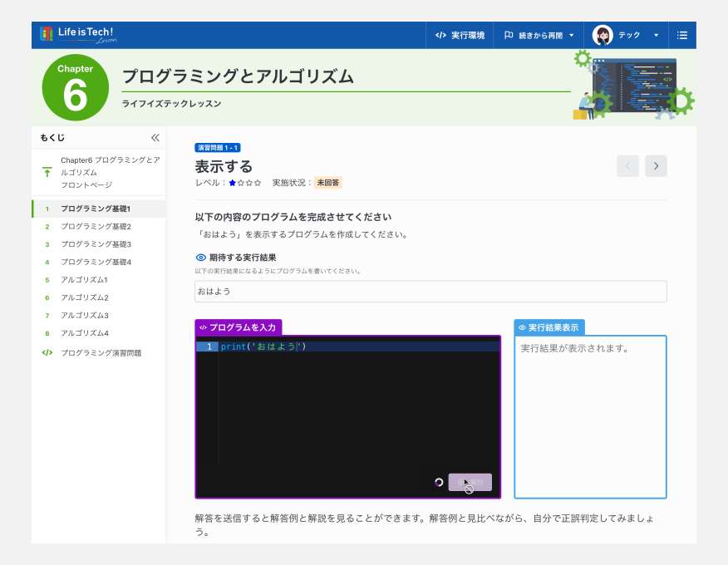Click the 実行結果が表示されます output area
The image size is (728, 565).
(590, 417)
